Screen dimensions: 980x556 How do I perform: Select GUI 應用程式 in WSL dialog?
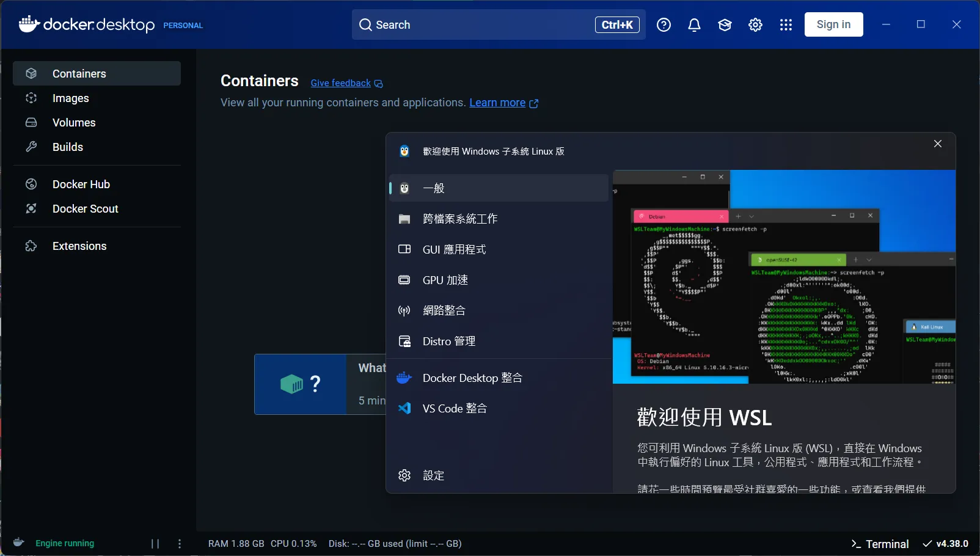click(499, 249)
